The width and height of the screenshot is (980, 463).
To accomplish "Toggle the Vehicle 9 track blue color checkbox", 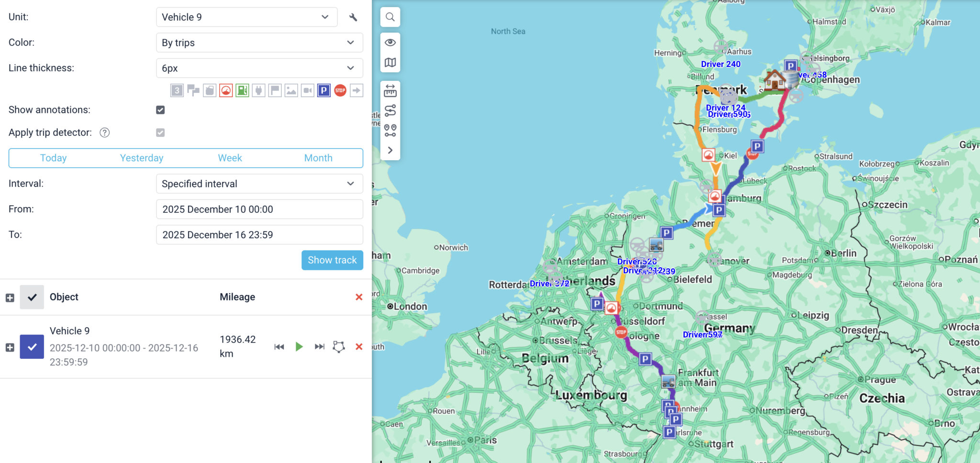I will pos(32,347).
